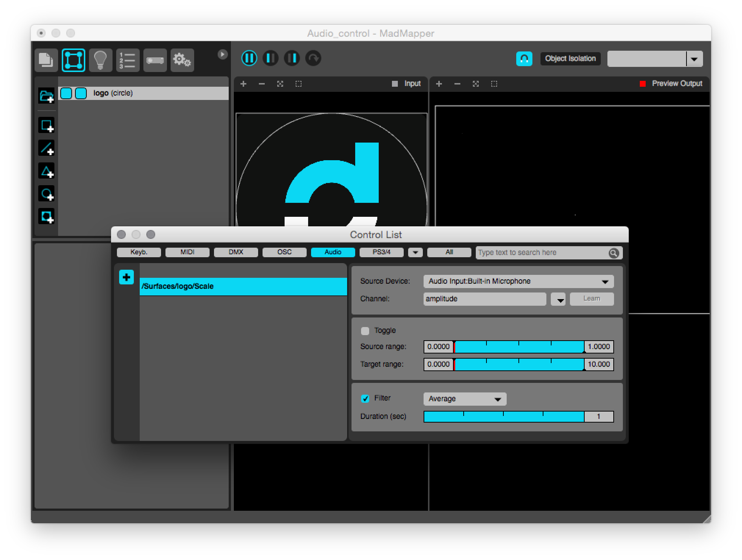Click the plus button in Control List
The height and width of the screenshot is (560, 742).
point(126,277)
